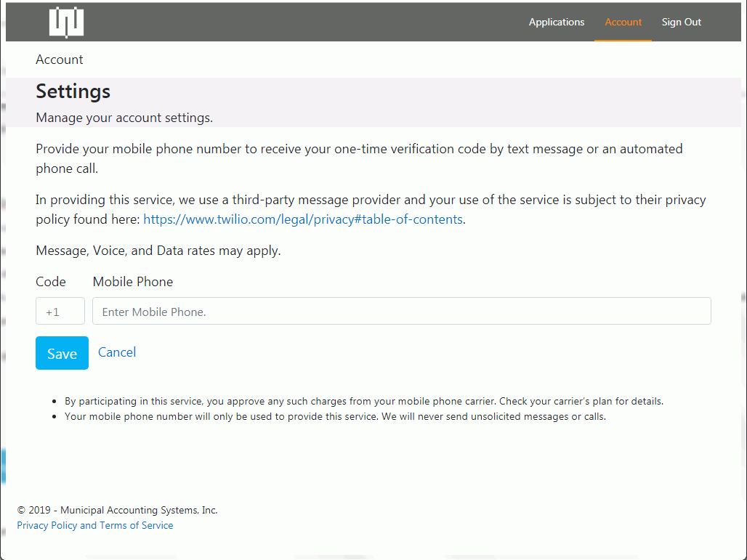Click the bullet about carrier charges
747x560 pixels.
coord(363,401)
